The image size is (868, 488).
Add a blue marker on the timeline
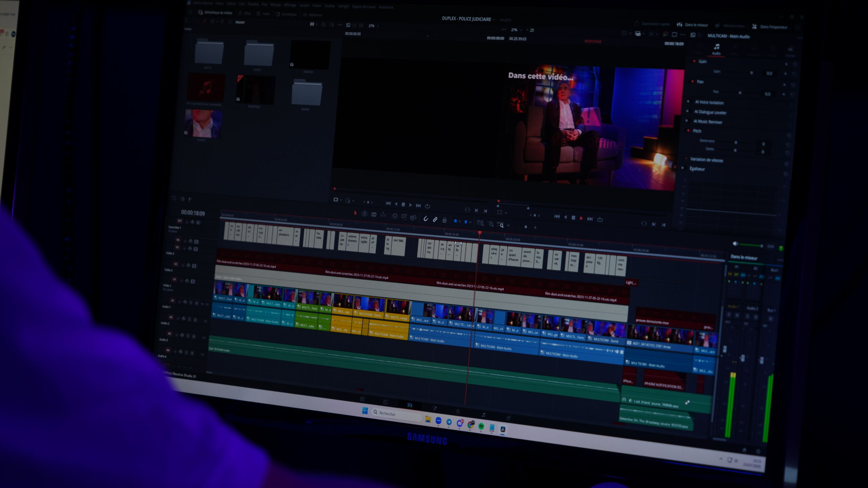(466, 222)
